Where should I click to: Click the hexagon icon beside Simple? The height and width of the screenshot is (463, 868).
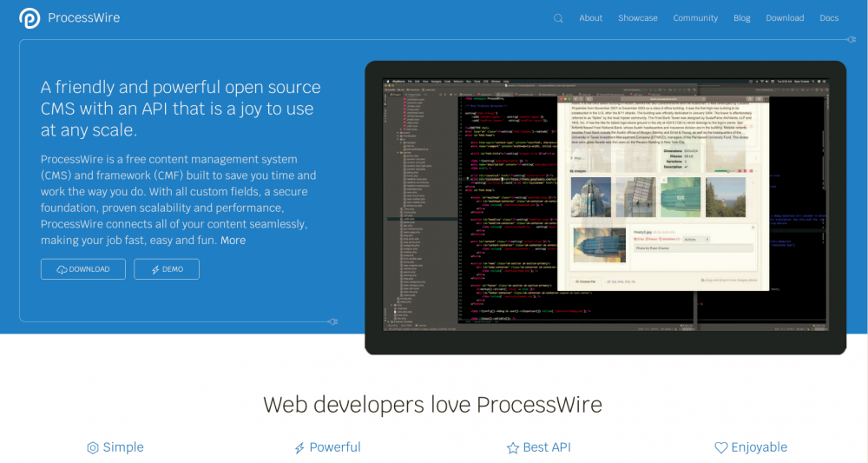tap(93, 448)
